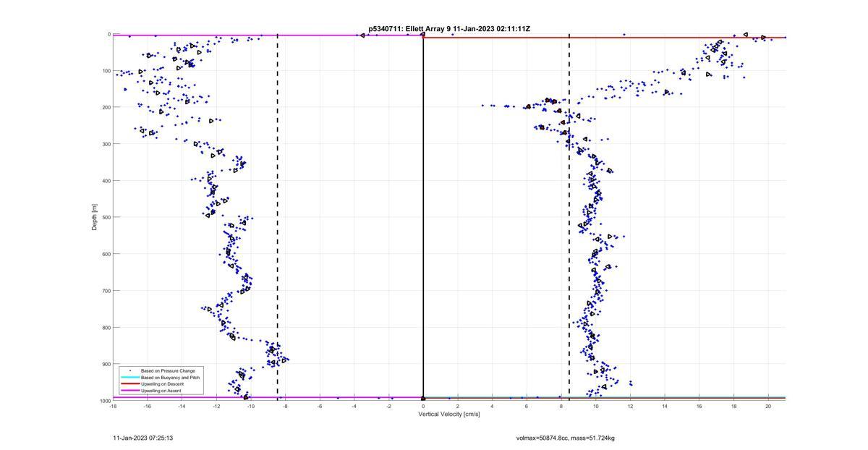The height and width of the screenshot is (450, 868).
Task: Click legend entry 'Upwelling on Descent'
Action: point(162,384)
